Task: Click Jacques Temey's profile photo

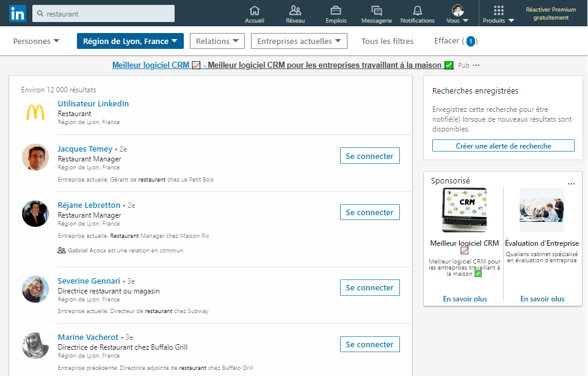Action: point(35,157)
